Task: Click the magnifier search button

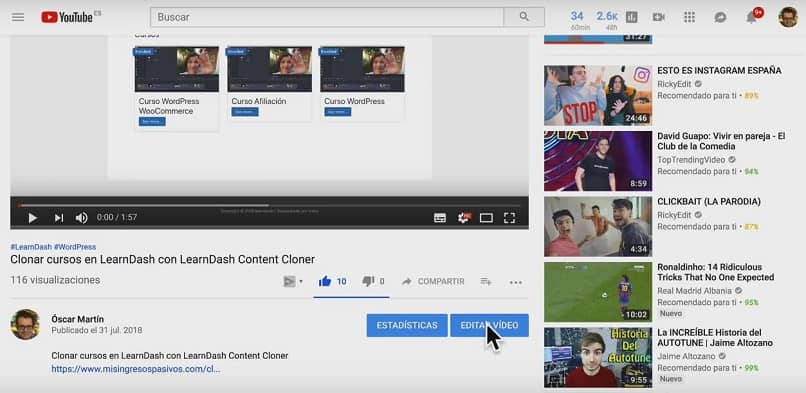Action: pyautogui.click(x=524, y=17)
